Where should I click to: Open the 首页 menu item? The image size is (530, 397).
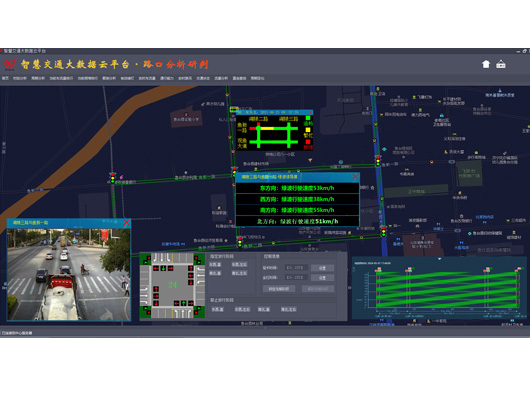5,78
